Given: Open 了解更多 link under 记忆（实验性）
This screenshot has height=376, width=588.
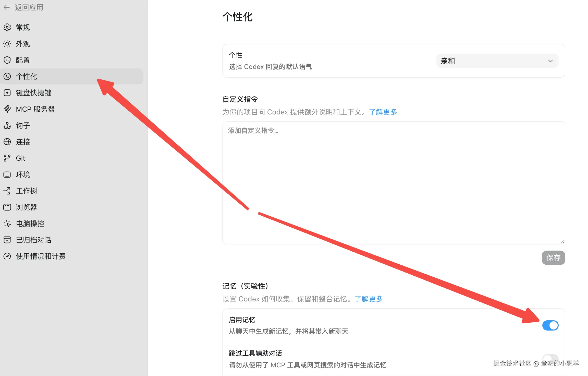Looking at the screenshot, I should pos(369,299).
